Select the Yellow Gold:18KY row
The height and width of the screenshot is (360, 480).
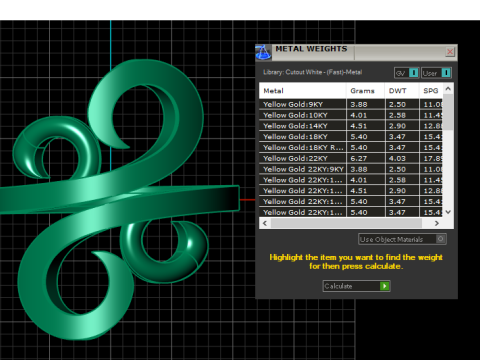(351, 137)
